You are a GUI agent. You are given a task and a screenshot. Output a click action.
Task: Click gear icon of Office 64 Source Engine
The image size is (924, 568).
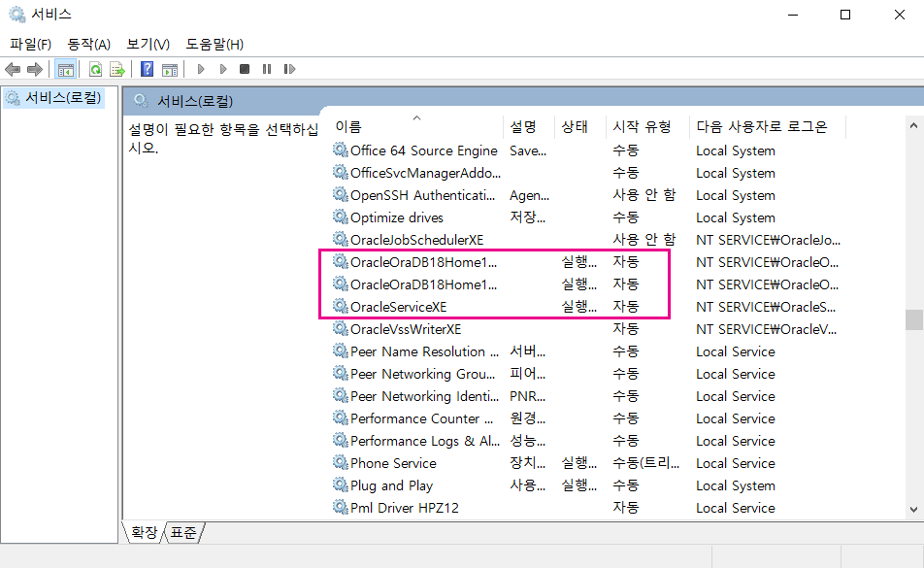(x=340, y=150)
